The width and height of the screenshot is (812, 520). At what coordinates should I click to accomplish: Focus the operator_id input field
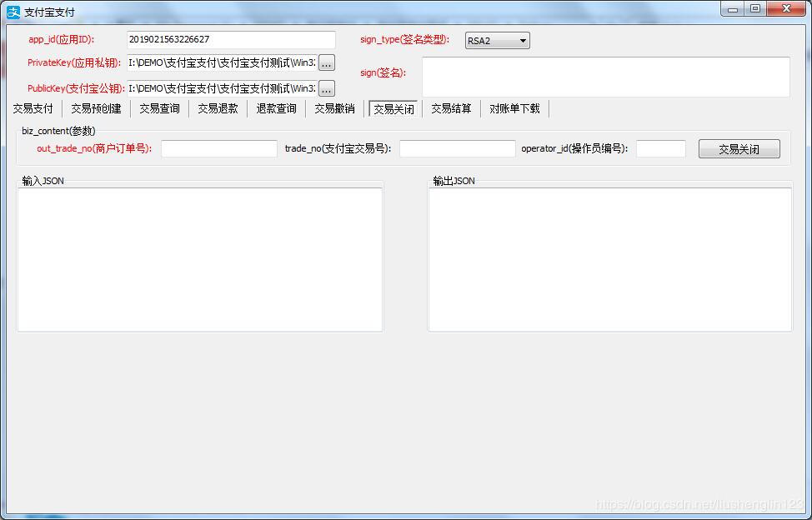click(x=661, y=149)
